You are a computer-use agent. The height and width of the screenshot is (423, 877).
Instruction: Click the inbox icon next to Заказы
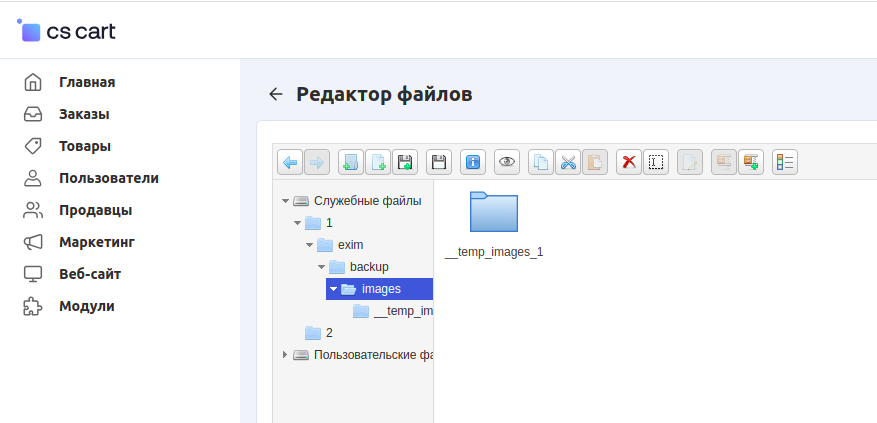[33, 114]
